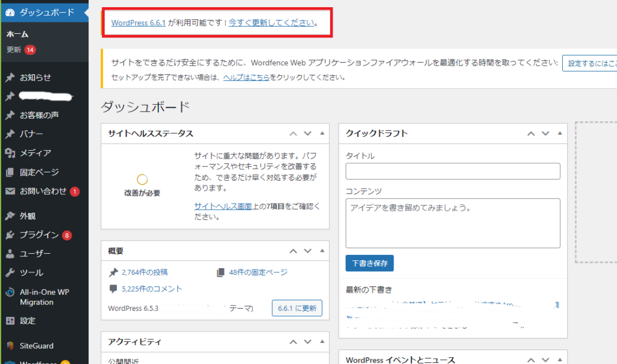Screen dimensions: 617x364
Task: Click the SiteGuard shield icon
Action: point(10,345)
